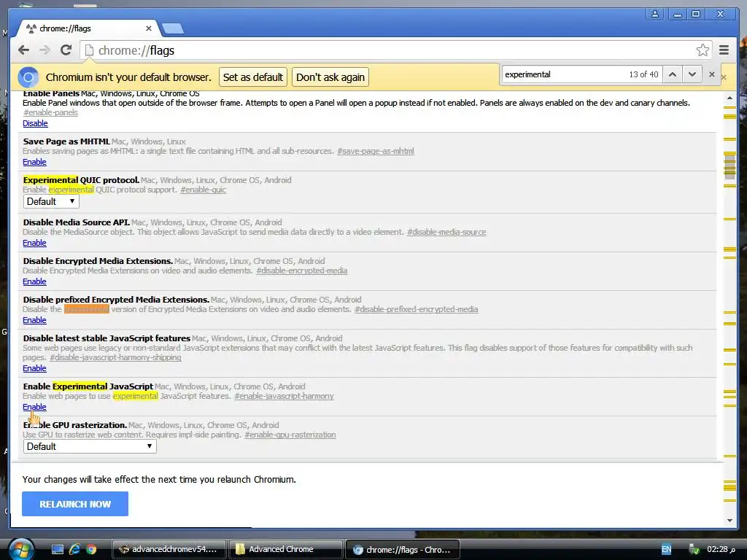
Task: Click the 'Experimental QUIC protocol.' title
Action: [81, 180]
